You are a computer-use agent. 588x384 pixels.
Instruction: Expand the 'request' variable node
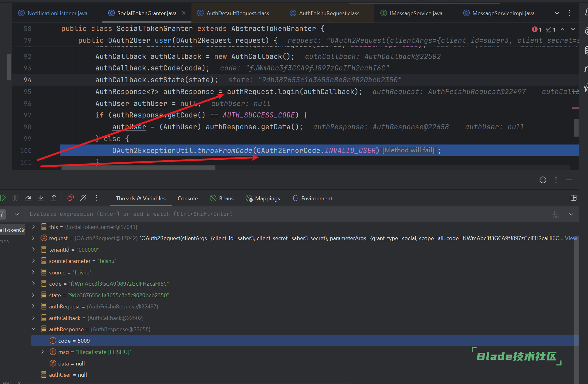click(33, 238)
